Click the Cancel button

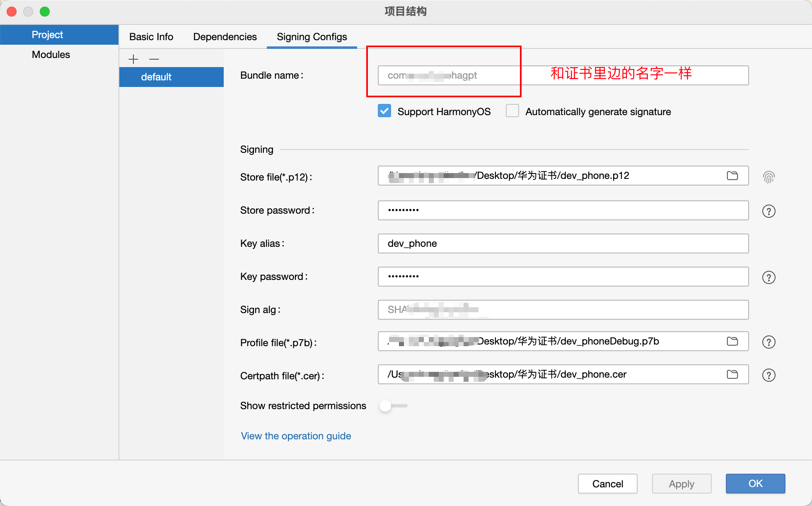608,484
